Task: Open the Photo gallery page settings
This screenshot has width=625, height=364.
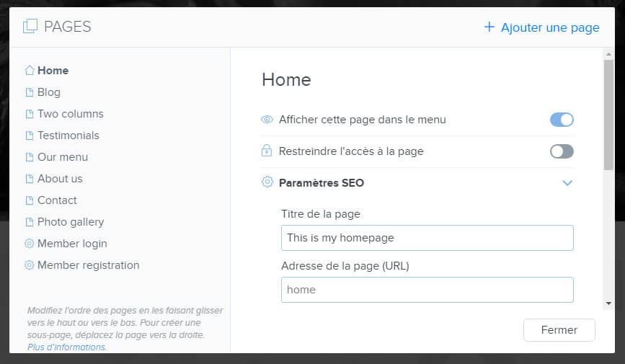Action: coord(71,222)
